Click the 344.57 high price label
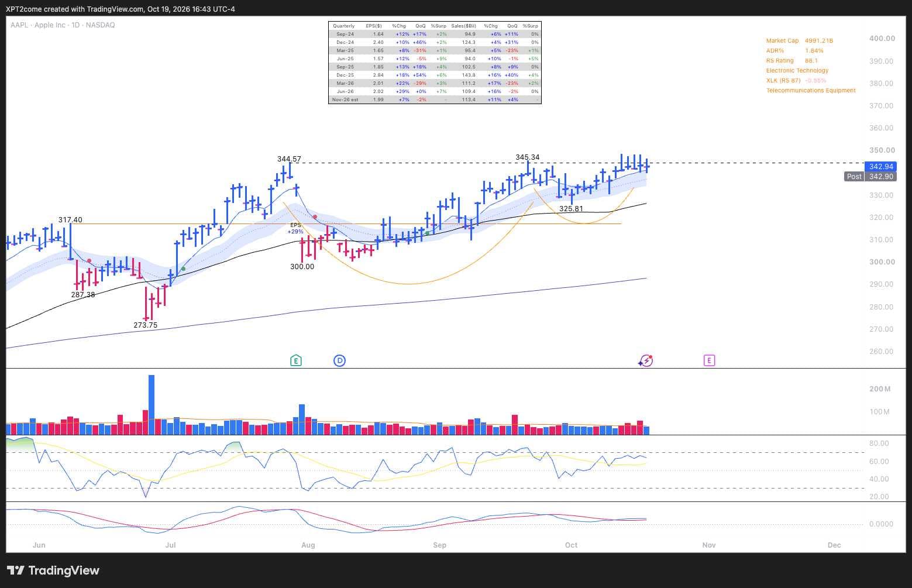The width and height of the screenshot is (912, 588). 289,159
